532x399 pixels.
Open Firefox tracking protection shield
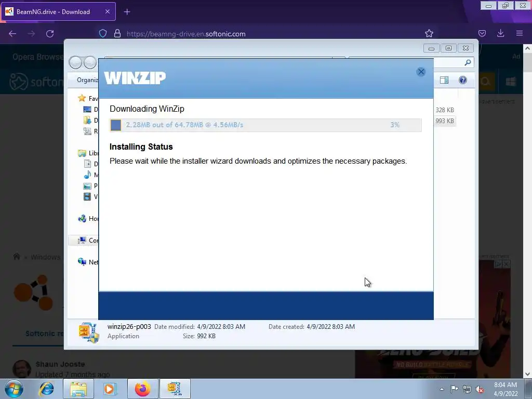[103, 34]
